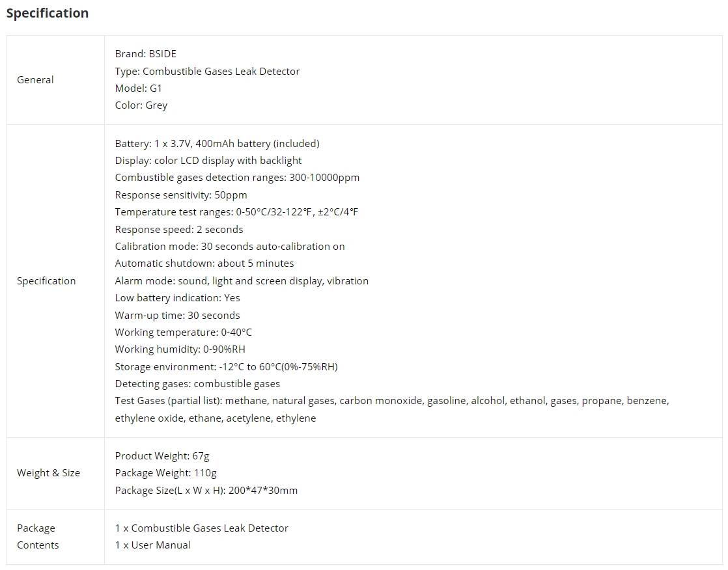Image resolution: width=728 pixels, height=570 pixels.
Task: Click the Response sensitivity: 50ppm line
Action: click(180, 195)
